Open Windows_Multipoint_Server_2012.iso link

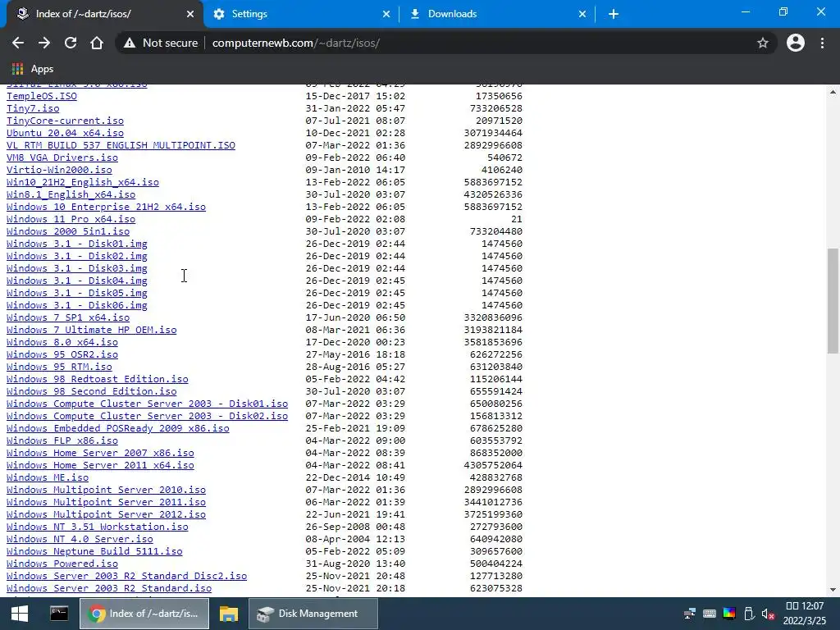coord(106,515)
